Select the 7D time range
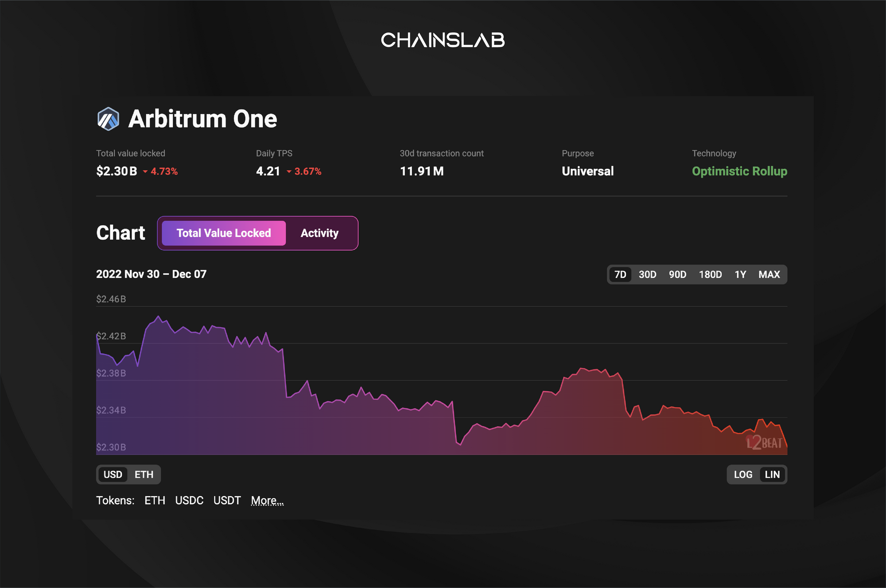 coord(620,275)
